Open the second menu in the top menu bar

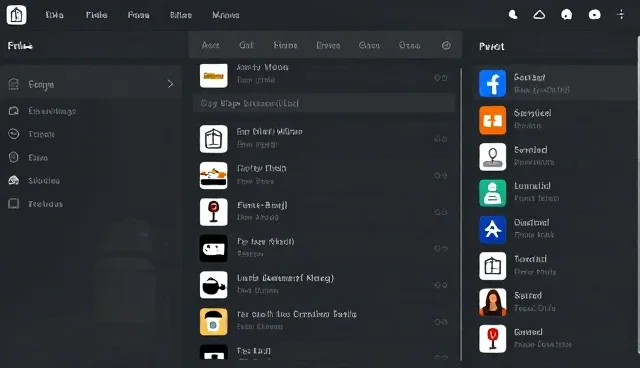(x=96, y=15)
